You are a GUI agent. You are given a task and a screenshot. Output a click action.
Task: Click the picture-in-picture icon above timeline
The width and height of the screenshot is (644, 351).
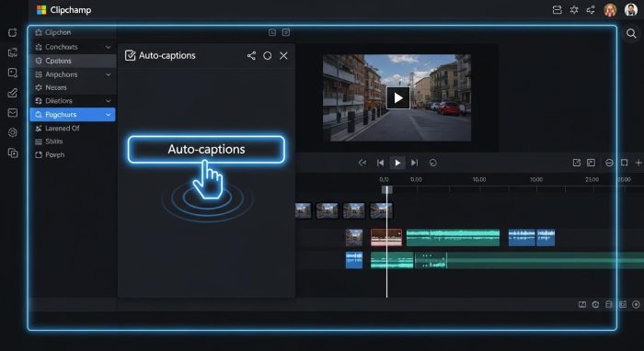tap(591, 163)
